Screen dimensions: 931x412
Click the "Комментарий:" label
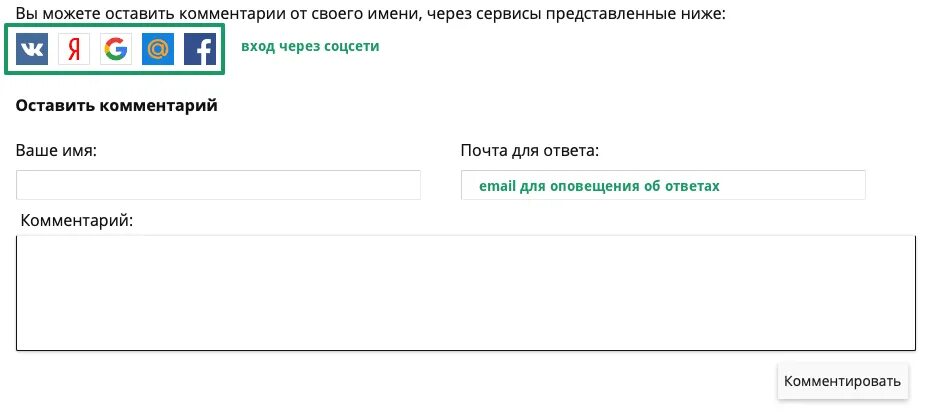77,220
